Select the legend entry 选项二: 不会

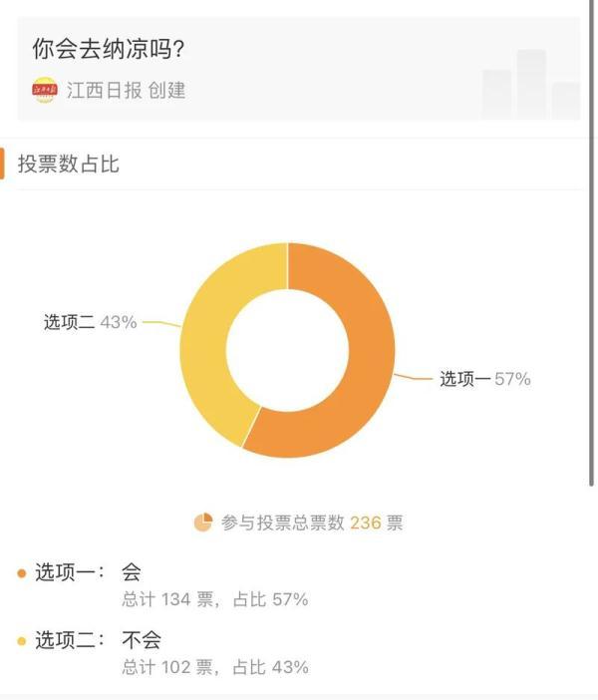pyautogui.click(x=98, y=639)
